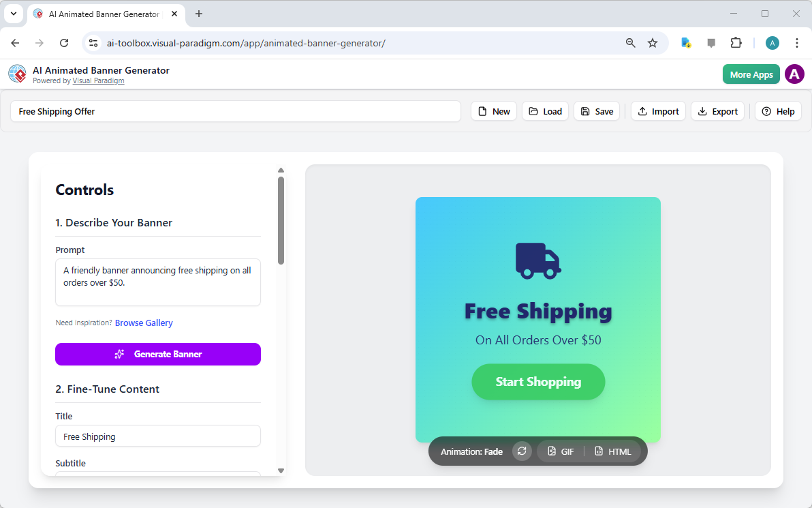The height and width of the screenshot is (508, 812).
Task: Select the AI Animated Banner Generator browser tab
Action: pos(102,14)
